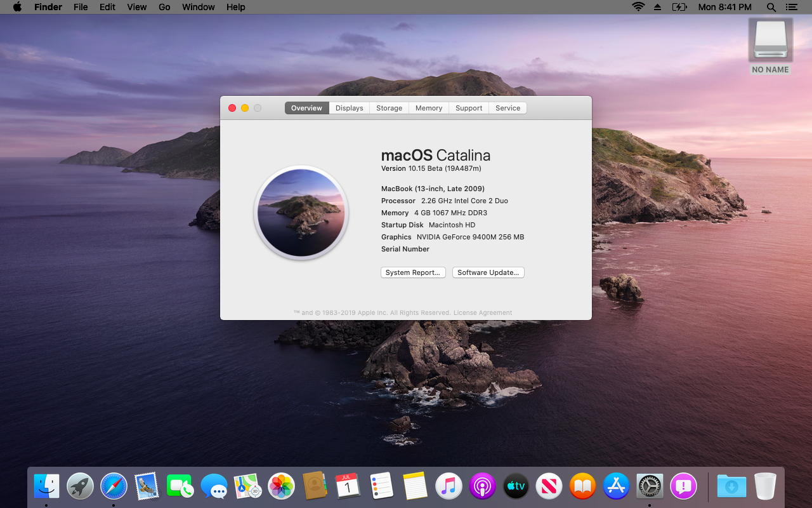Screen dimensions: 812x508
Task: Click 2.26 GHz Intel Core 2 Duo
Action: pos(464,201)
